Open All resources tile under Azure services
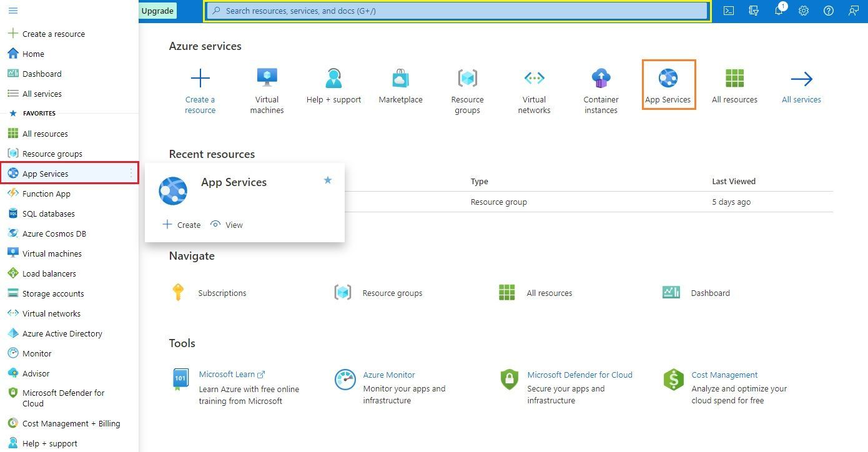The width and height of the screenshot is (868, 452). [735, 86]
